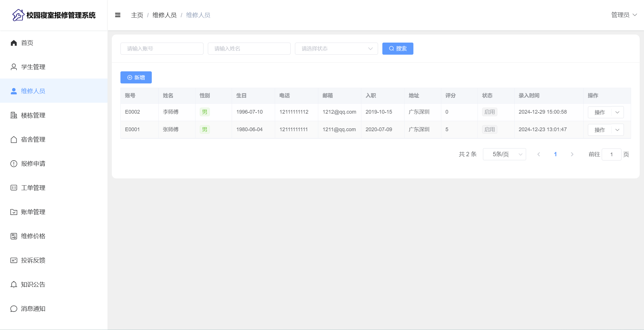This screenshot has width=644, height=330.
Task: Open the 投诉反馈 sidebar menu item
Action: [33, 260]
